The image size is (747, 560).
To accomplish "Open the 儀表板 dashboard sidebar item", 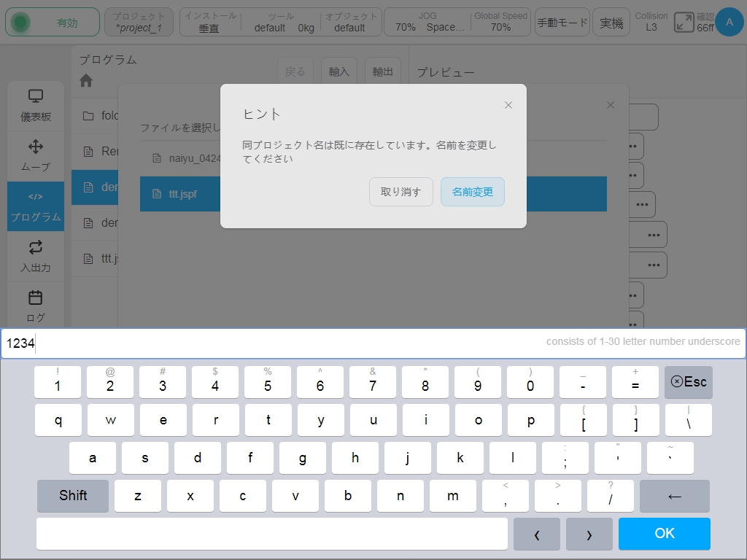I will (36, 106).
